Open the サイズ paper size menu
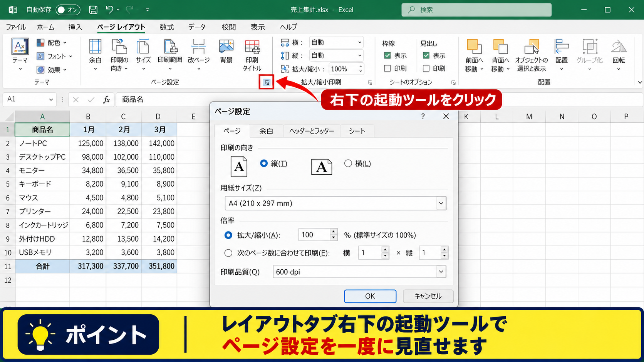This screenshot has height=362, width=644. click(x=143, y=55)
